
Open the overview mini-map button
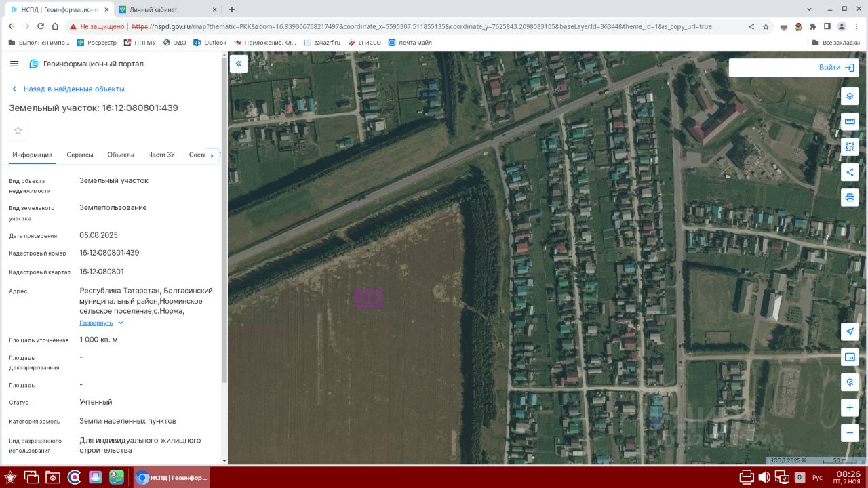point(850,357)
